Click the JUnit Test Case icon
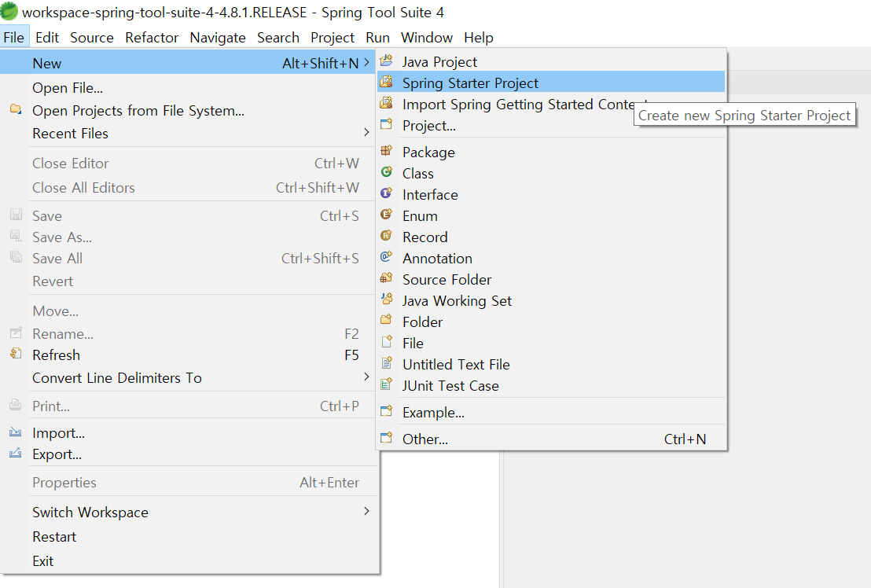The width and height of the screenshot is (871, 588). pyautogui.click(x=387, y=384)
